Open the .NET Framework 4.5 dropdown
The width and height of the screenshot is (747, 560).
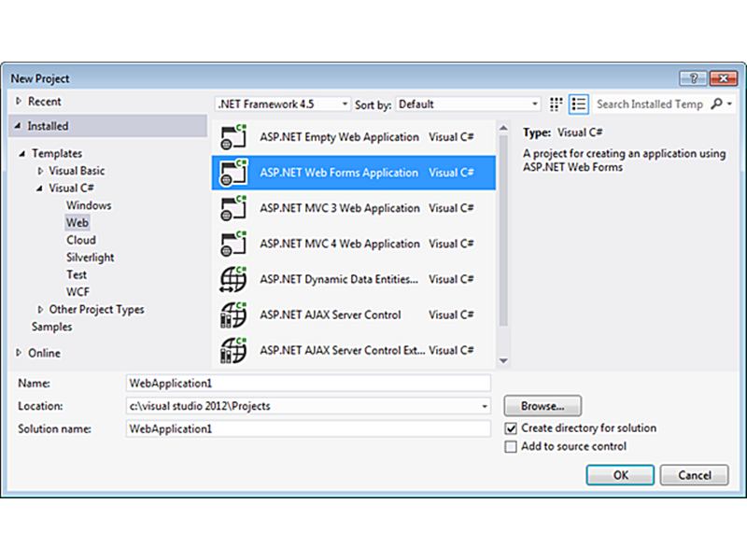point(283,104)
